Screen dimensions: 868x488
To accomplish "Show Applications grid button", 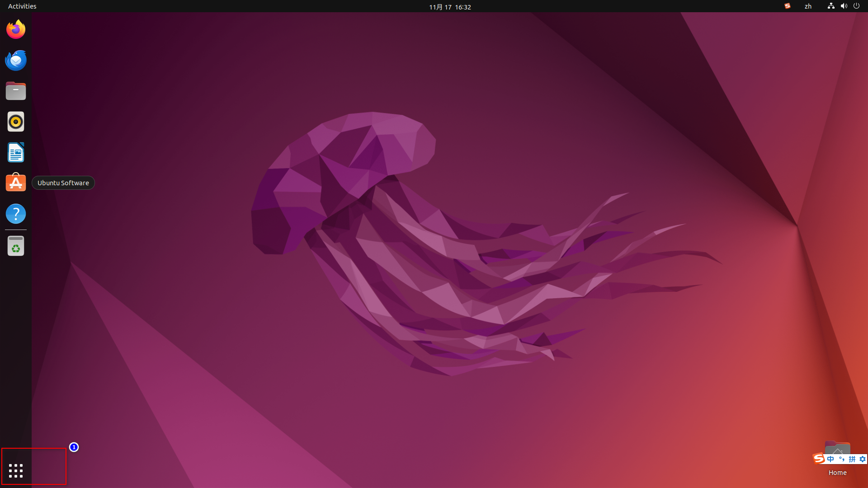I will (x=16, y=471).
